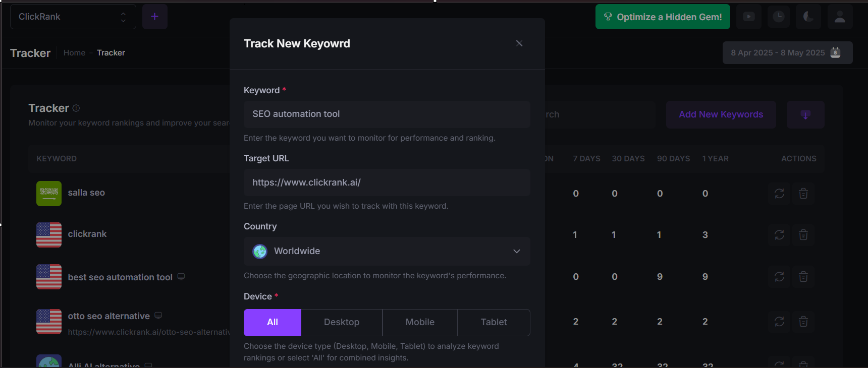The height and width of the screenshot is (368, 868).
Task: Expand the Worldwide country dropdown
Action: click(387, 251)
